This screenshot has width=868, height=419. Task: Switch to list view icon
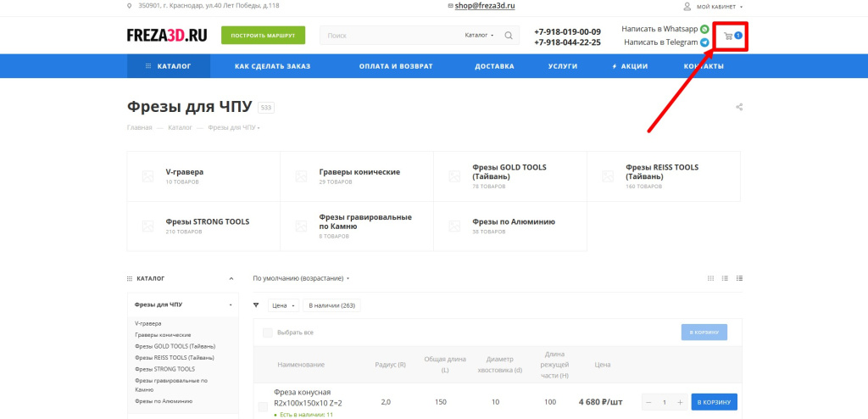coord(725,278)
